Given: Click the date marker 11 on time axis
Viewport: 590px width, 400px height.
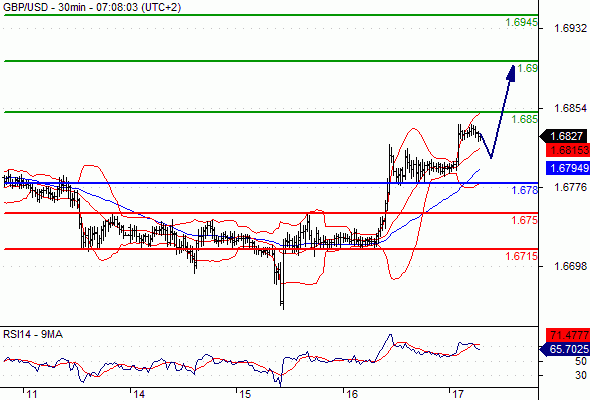Looking at the screenshot, I should coord(32,394).
